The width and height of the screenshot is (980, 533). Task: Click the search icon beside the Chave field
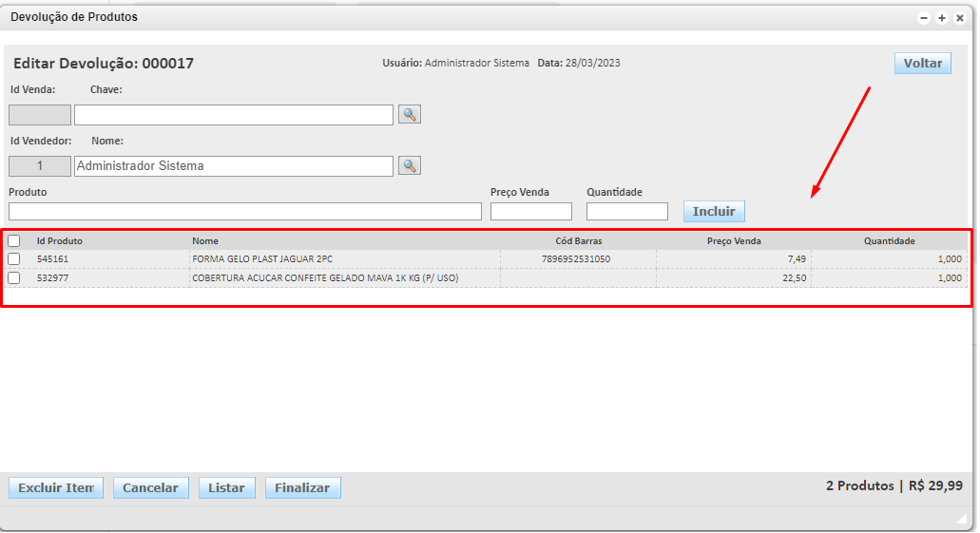[409, 114]
